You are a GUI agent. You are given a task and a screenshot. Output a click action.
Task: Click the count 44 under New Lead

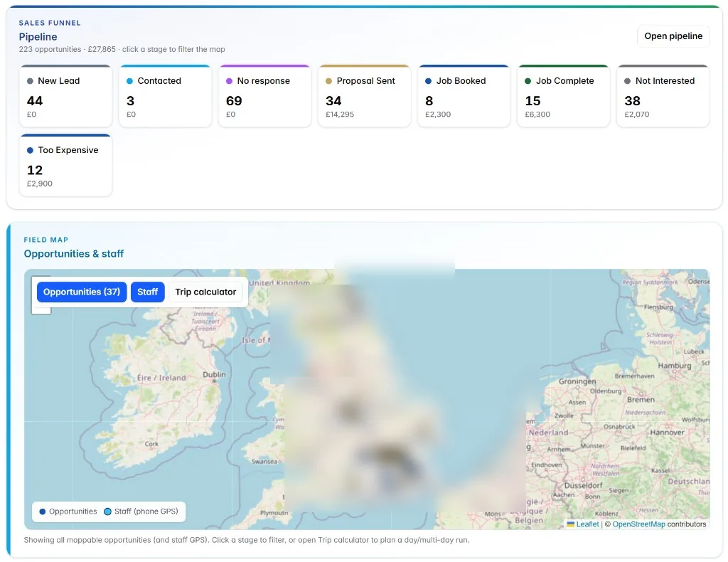pos(35,101)
